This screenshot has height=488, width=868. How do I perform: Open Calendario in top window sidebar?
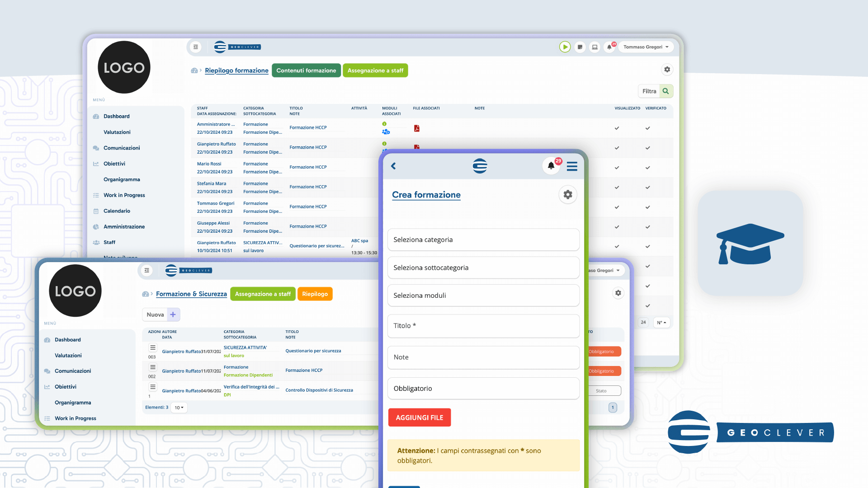coord(117,211)
